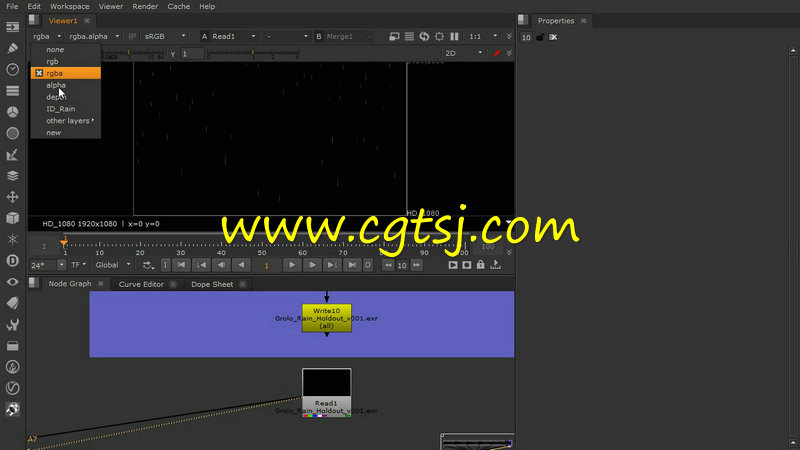Click the flipbook render icon
800x450 pixels.
point(453,265)
